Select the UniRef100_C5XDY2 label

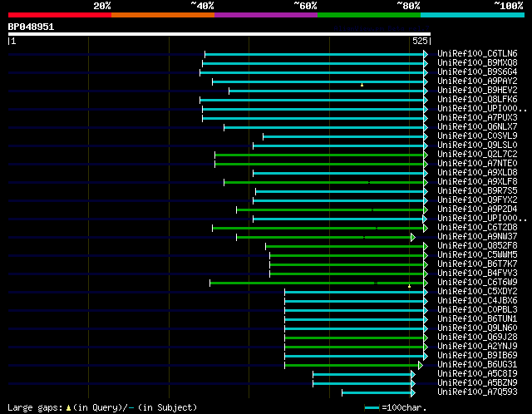coord(477,292)
